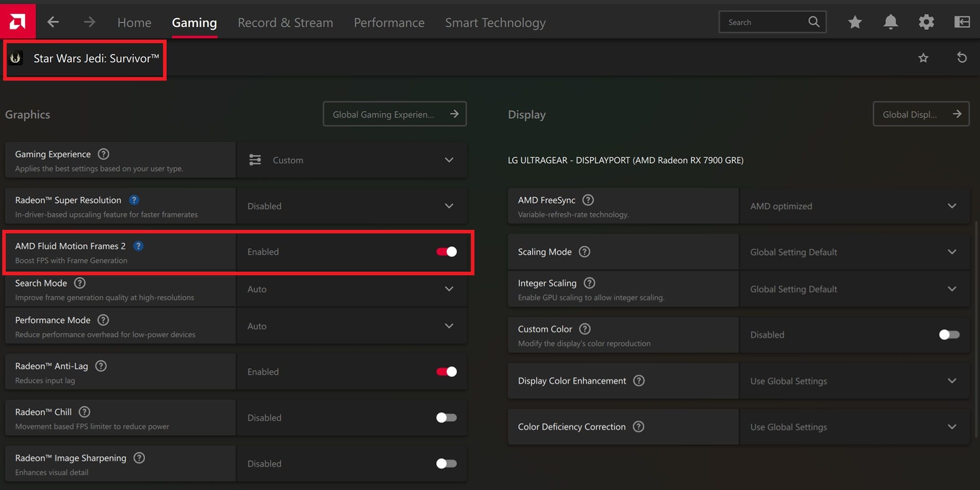
Task: Enable the Radeon Chill toggle
Action: pos(446,417)
